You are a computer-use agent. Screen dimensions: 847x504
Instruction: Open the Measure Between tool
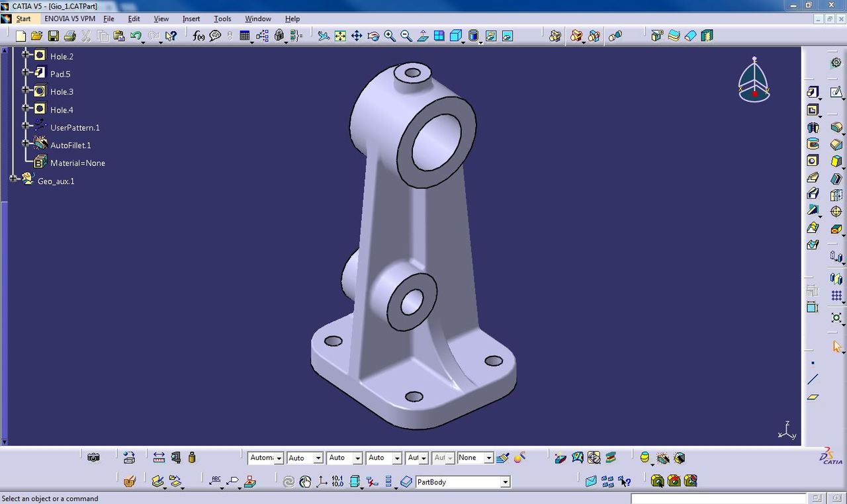(x=159, y=457)
